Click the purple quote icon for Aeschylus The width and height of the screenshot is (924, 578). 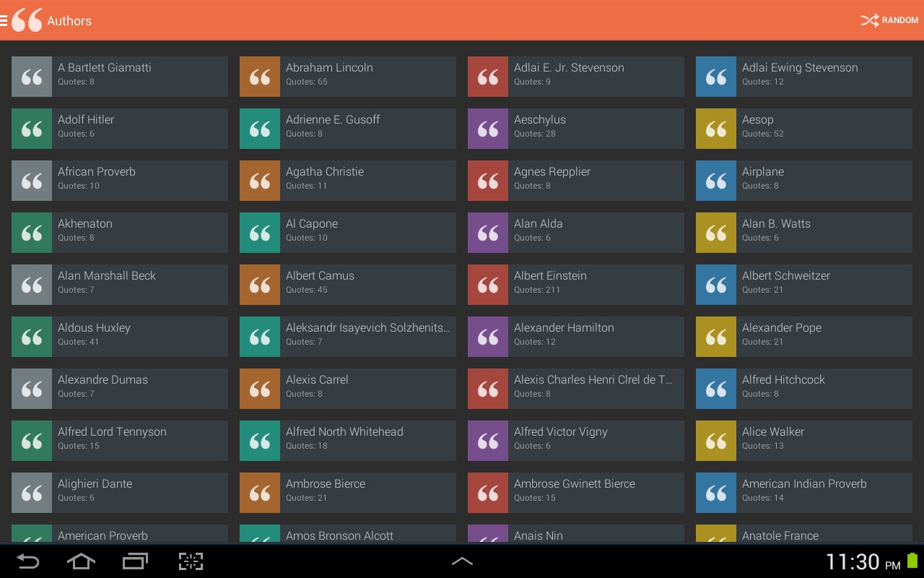(x=488, y=129)
